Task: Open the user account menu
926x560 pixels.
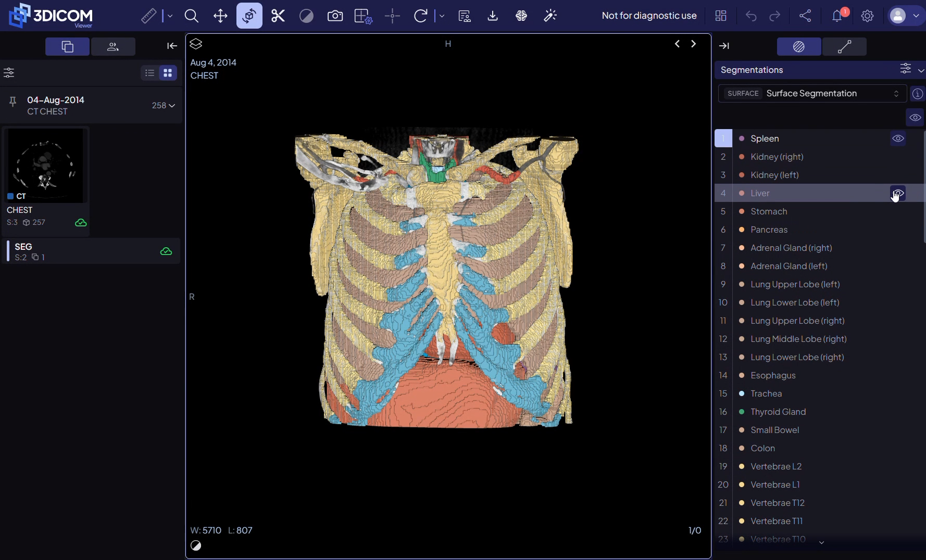Action: (x=906, y=16)
